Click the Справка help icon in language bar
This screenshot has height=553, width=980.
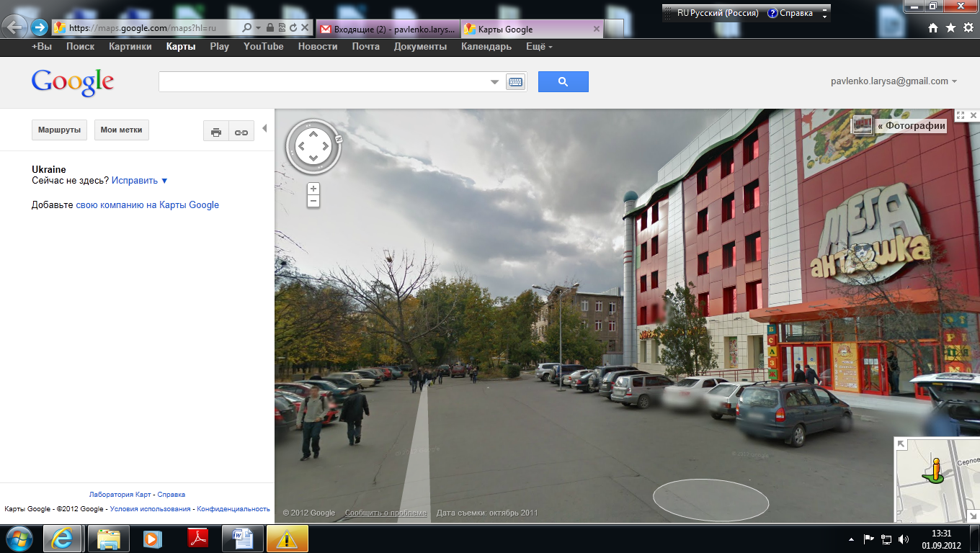point(772,13)
